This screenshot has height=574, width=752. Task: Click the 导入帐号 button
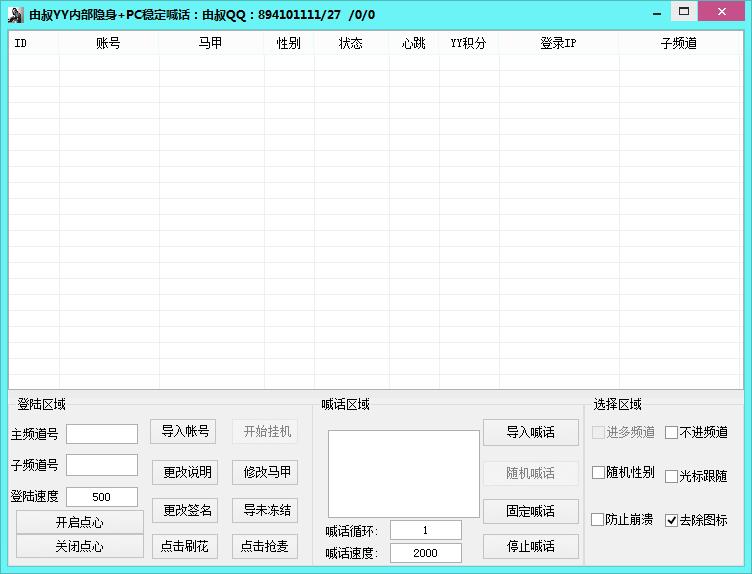[183, 432]
